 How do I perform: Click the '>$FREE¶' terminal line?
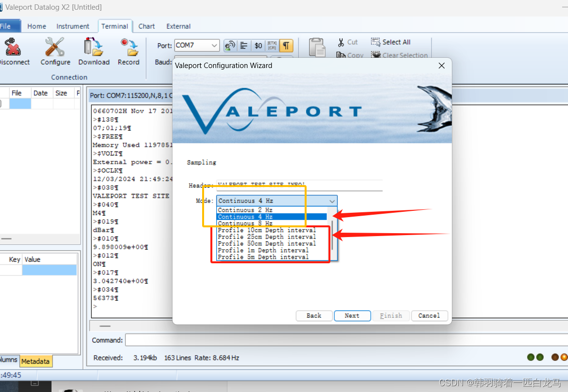(108, 136)
